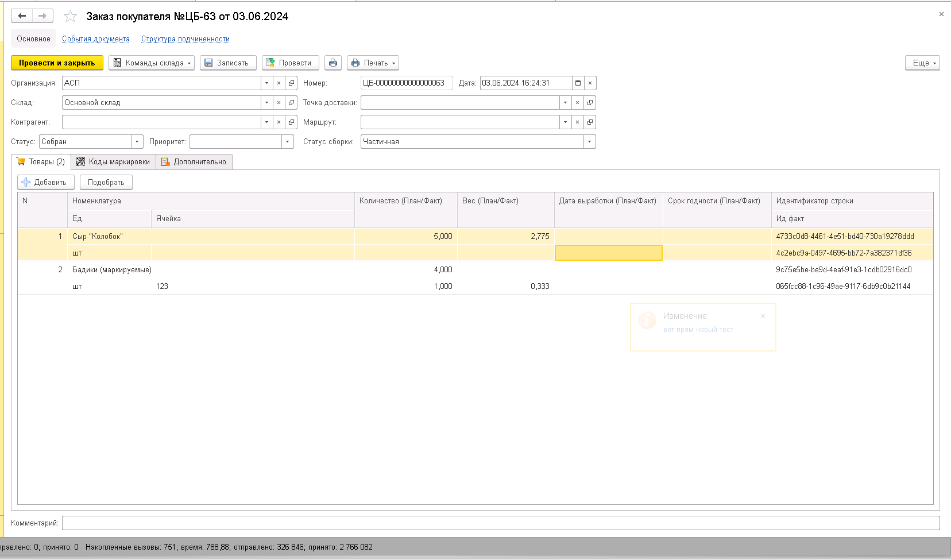951x560 pixels.
Task: Click the Добавить button in goods table
Action: pyautogui.click(x=46, y=182)
